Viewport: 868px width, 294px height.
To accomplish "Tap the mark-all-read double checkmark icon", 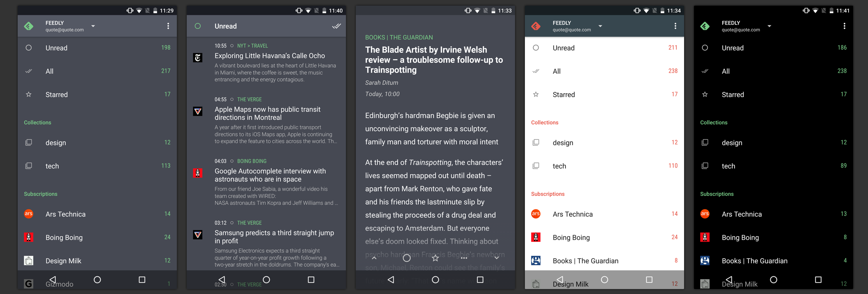I will click(336, 26).
